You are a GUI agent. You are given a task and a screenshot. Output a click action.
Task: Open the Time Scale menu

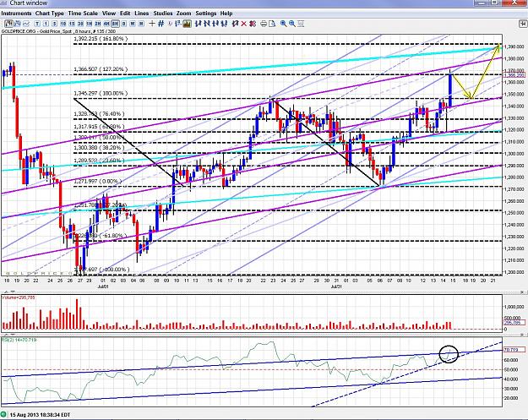pos(83,14)
